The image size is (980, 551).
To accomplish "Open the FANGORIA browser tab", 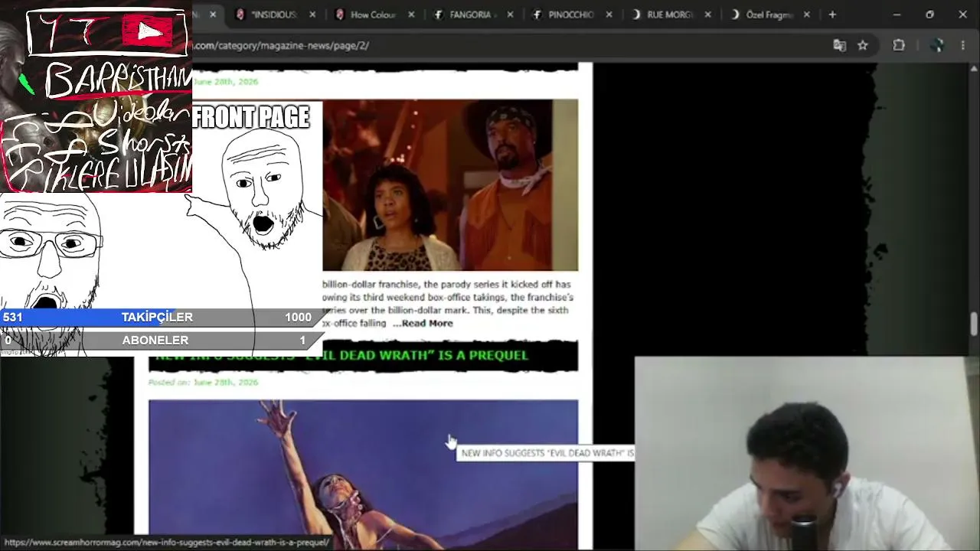I will point(471,15).
